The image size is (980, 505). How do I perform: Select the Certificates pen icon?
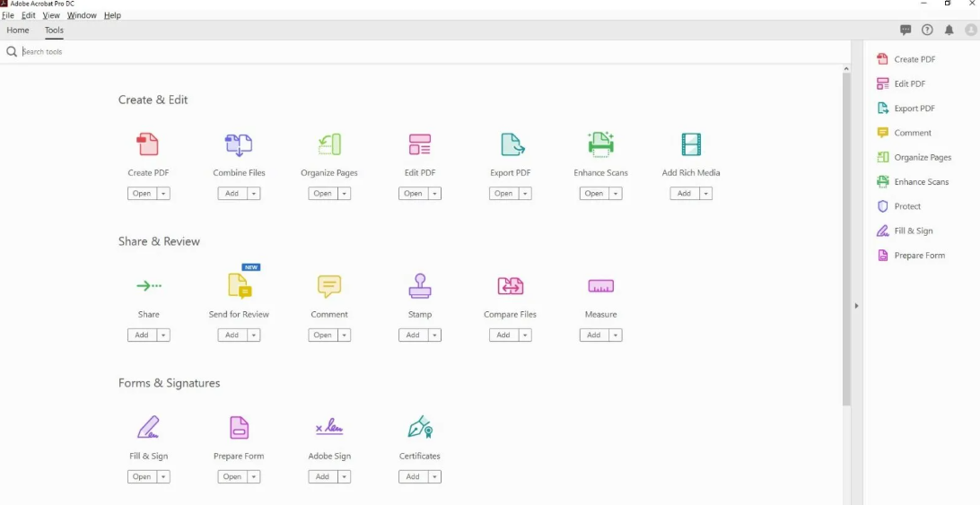pyautogui.click(x=420, y=427)
